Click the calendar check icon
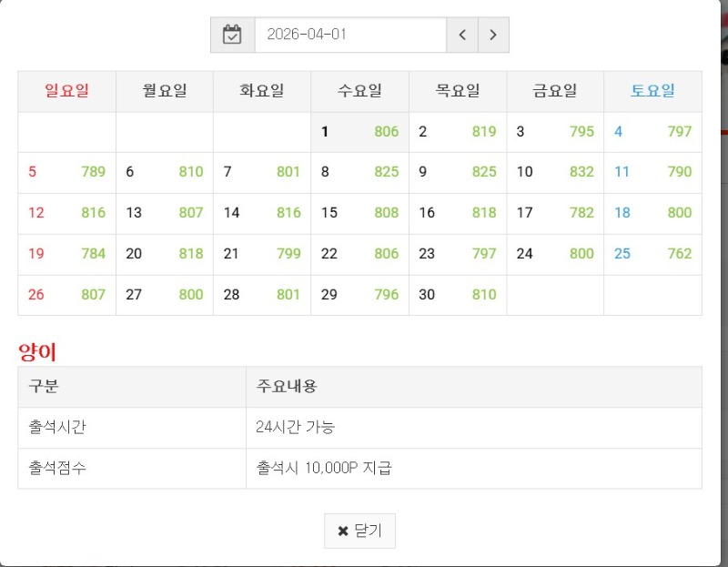728x567 pixels. click(232, 35)
